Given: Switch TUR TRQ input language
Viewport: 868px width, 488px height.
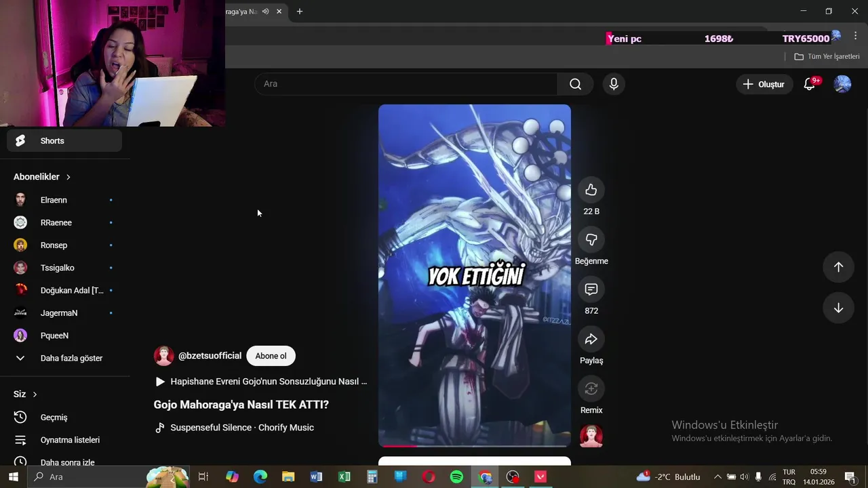Looking at the screenshot, I should tap(789, 477).
